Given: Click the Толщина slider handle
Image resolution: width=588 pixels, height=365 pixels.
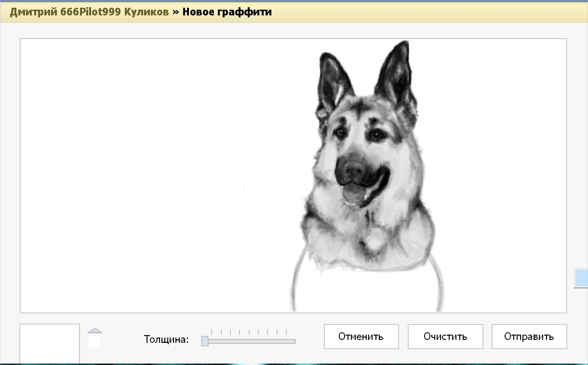Looking at the screenshot, I should pyautogui.click(x=204, y=341).
